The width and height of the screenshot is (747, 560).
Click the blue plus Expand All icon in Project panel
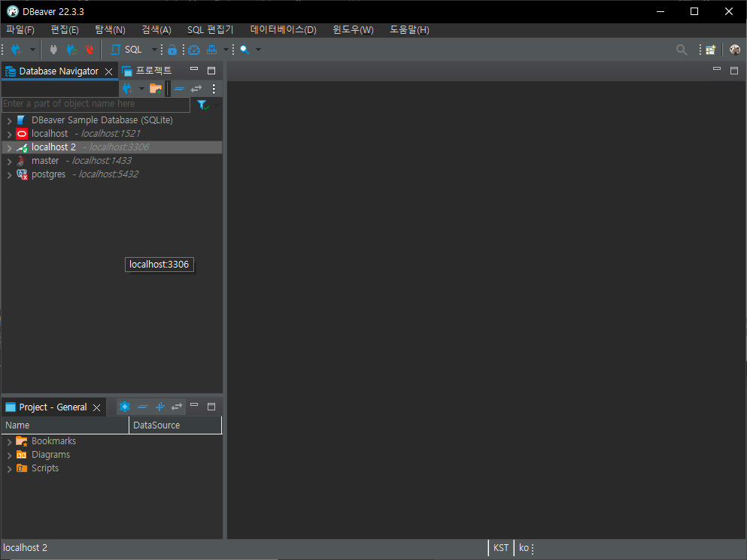coord(160,407)
